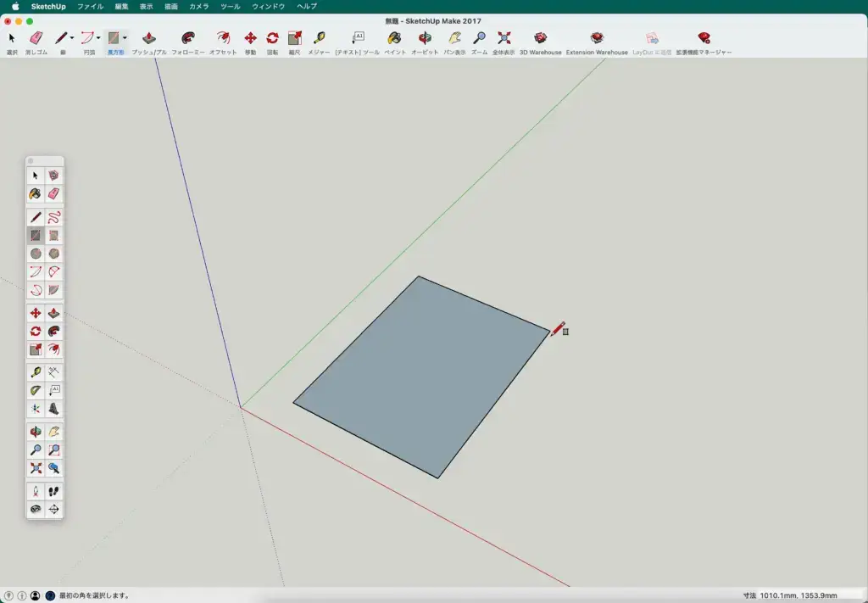The height and width of the screenshot is (603, 868).
Task: Open the ファイル menu
Action: [90, 7]
